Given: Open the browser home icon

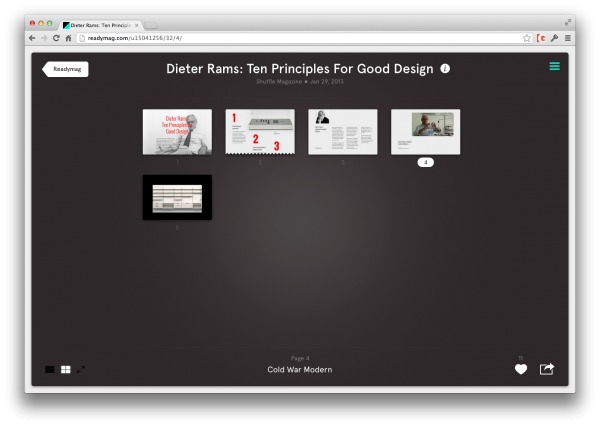Looking at the screenshot, I should click(68, 38).
